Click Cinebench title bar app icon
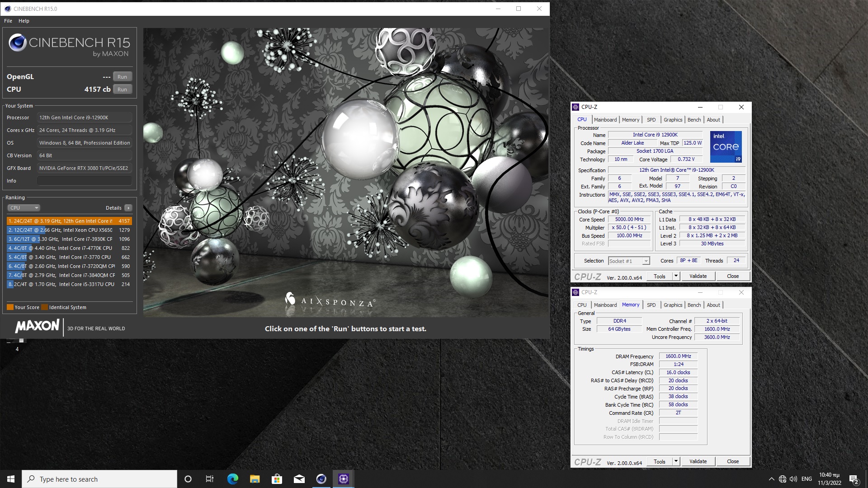This screenshot has height=488, width=868. click(8, 9)
